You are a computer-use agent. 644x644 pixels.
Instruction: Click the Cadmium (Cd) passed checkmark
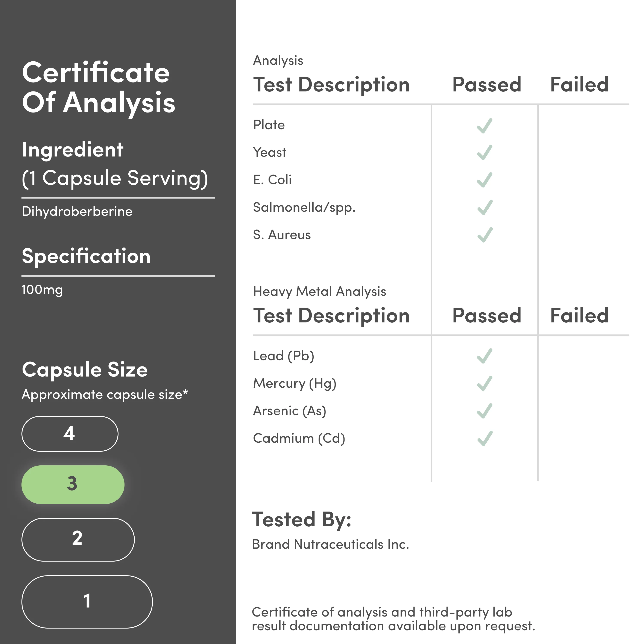[x=484, y=438]
